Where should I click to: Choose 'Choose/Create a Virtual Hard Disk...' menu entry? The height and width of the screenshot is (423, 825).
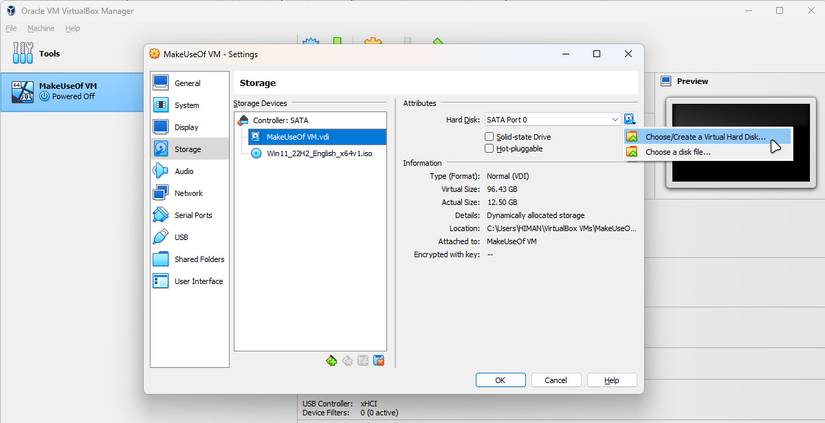[x=708, y=137]
